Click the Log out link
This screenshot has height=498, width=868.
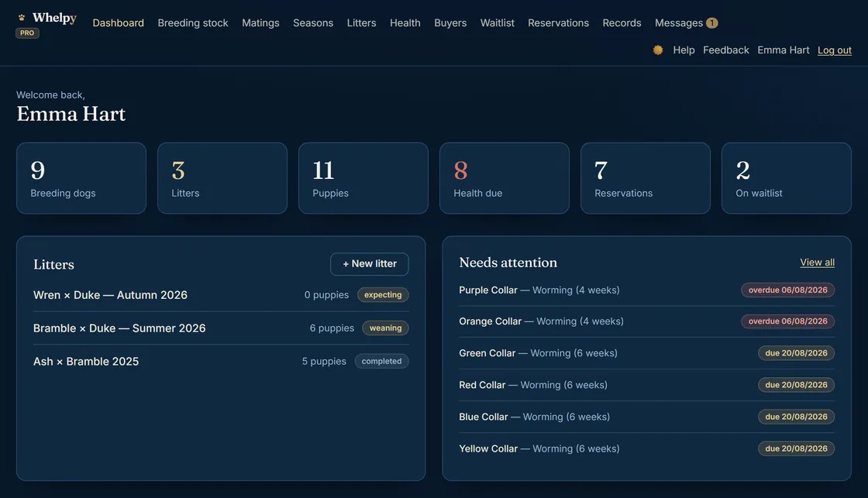pyautogui.click(x=834, y=50)
